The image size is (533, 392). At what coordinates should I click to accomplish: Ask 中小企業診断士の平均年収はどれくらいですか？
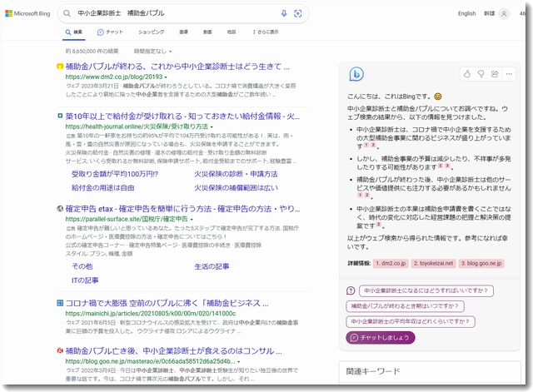click(x=411, y=321)
